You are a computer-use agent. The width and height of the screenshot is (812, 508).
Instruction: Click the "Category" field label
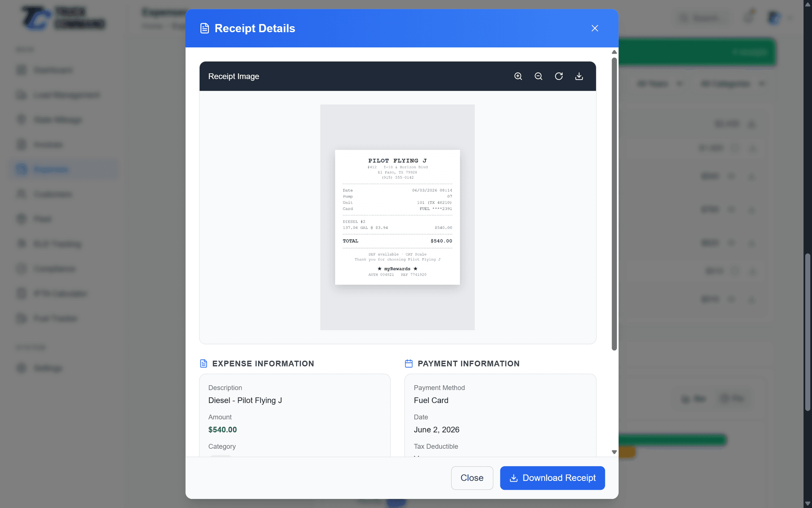pos(222,447)
